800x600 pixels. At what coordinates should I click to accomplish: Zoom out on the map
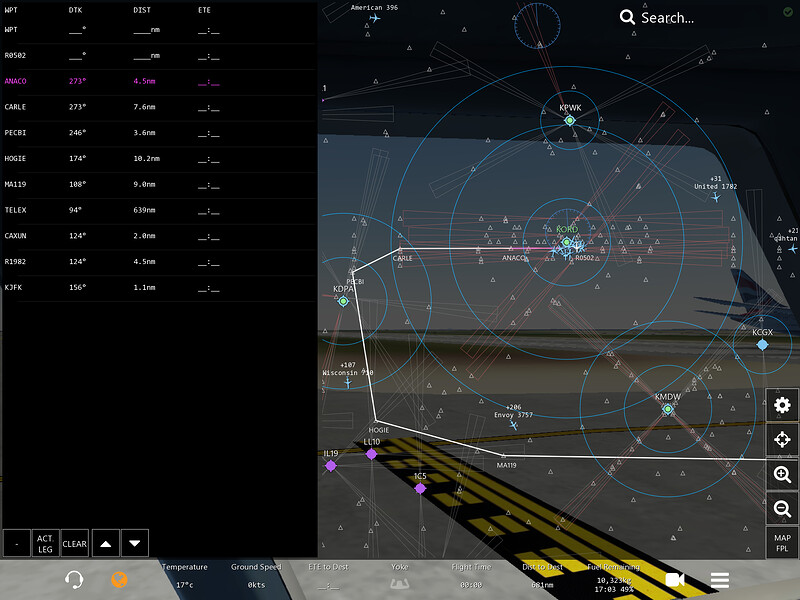click(782, 508)
